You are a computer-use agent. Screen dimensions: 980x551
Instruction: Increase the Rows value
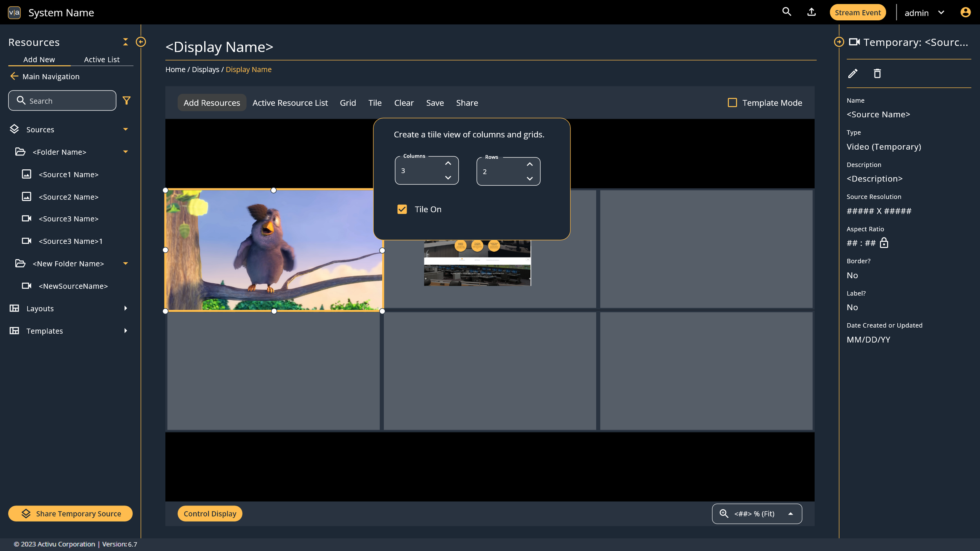[530, 164]
